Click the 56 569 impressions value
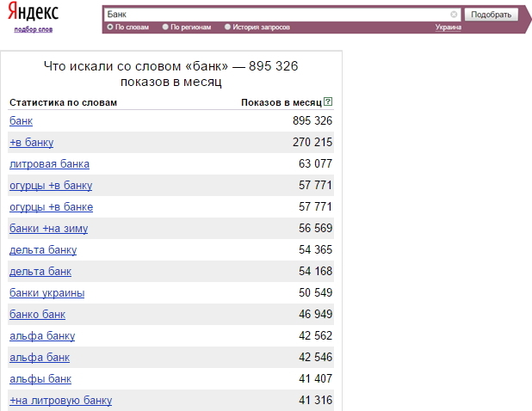 pyautogui.click(x=316, y=228)
